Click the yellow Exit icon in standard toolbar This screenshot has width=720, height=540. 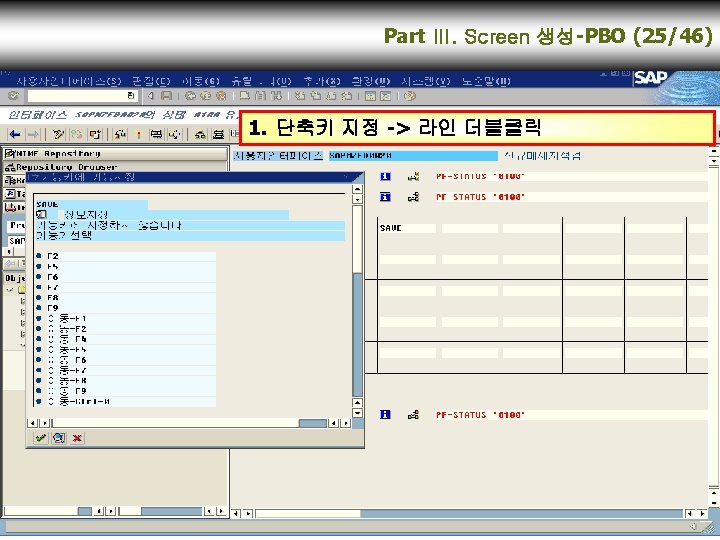(205, 96)
